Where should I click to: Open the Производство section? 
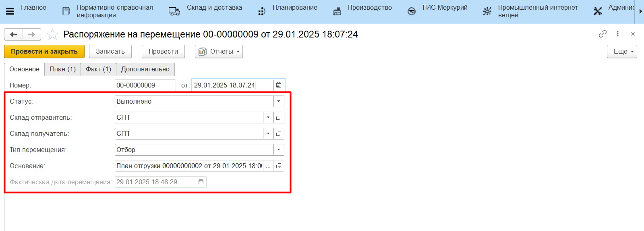coord(370,8)
